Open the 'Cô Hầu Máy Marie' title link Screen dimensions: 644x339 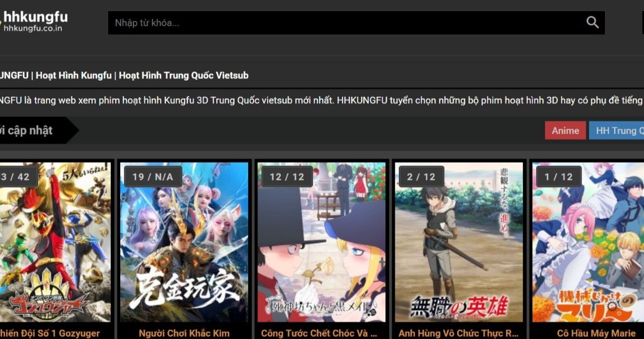596,333
